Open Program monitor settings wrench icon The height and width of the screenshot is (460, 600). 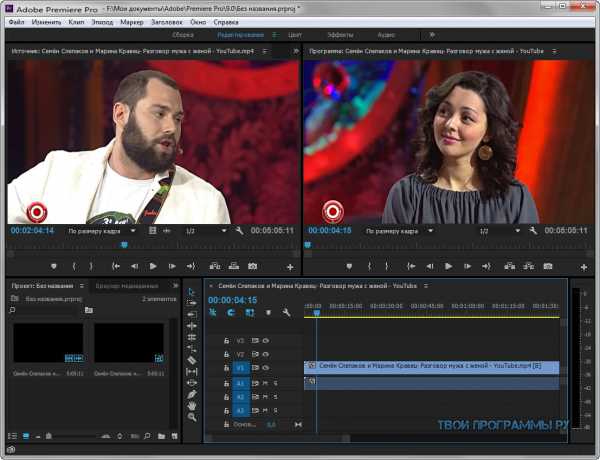tap(534, 231)
